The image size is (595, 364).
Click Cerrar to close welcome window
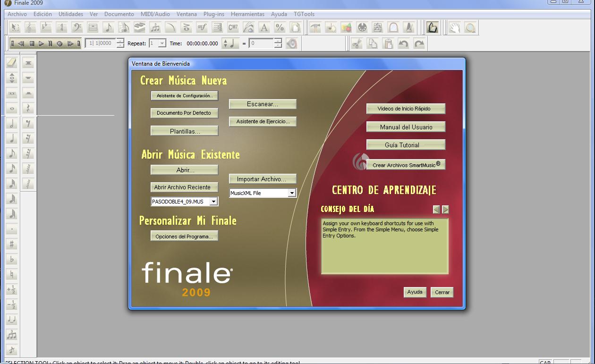point(442,292)
